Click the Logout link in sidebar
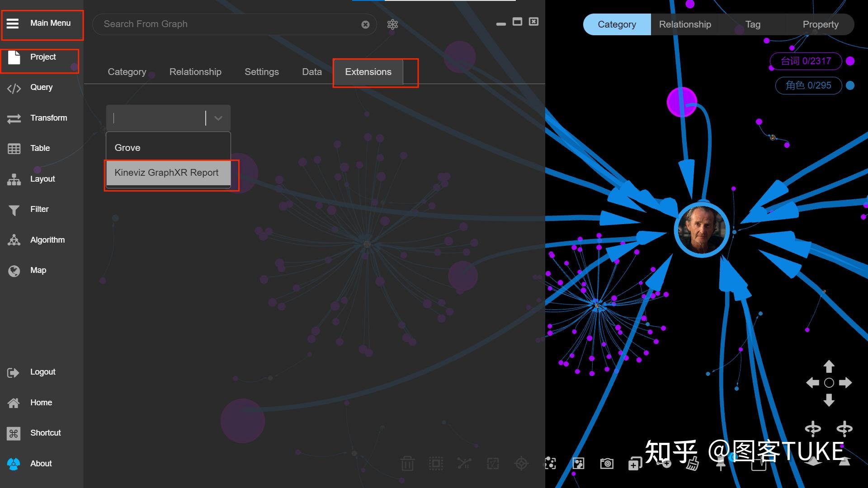This screenshot has width=868, height=488. (42, 372)
